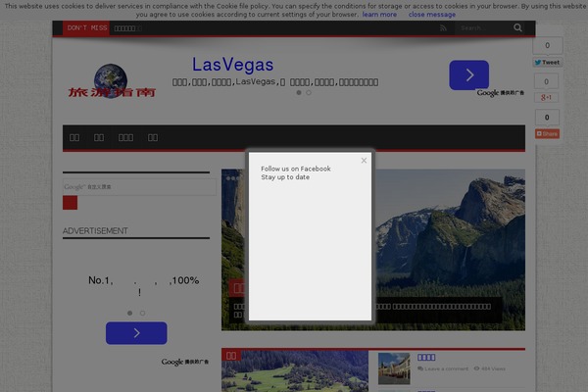588x392 pixels.
Task: Open the town street article thumbnail
Action: pos(394,368)
